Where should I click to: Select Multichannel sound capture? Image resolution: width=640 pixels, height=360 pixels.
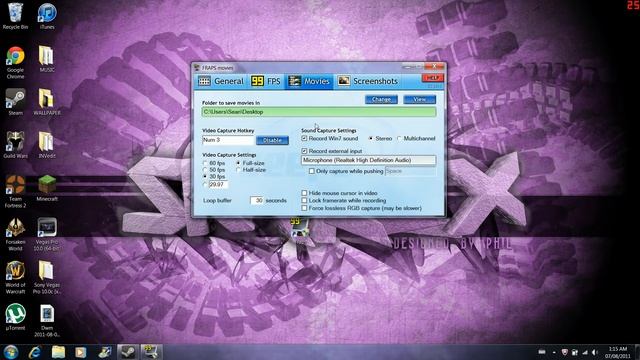click(x=400, y=138)
